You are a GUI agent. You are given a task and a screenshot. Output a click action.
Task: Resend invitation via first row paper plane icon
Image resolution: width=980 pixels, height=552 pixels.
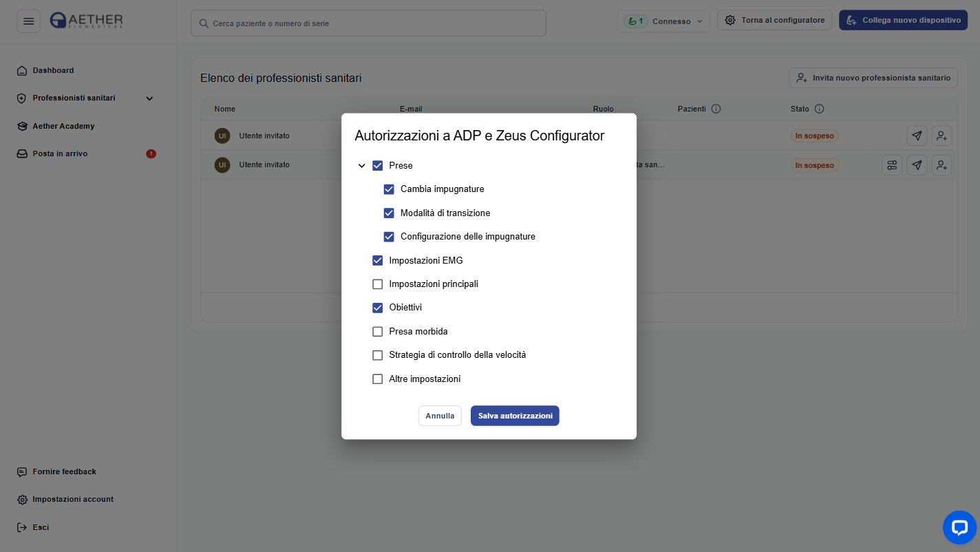[x=917, y=136]
